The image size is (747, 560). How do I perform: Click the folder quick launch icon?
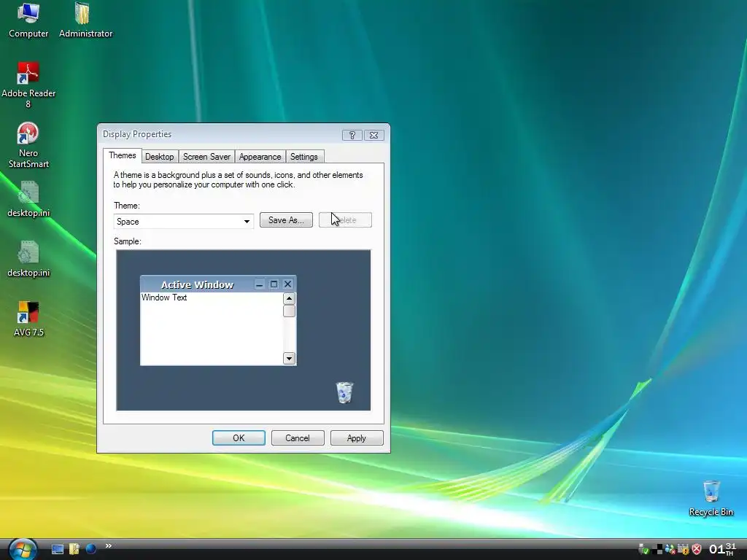(x=74, y=549)
